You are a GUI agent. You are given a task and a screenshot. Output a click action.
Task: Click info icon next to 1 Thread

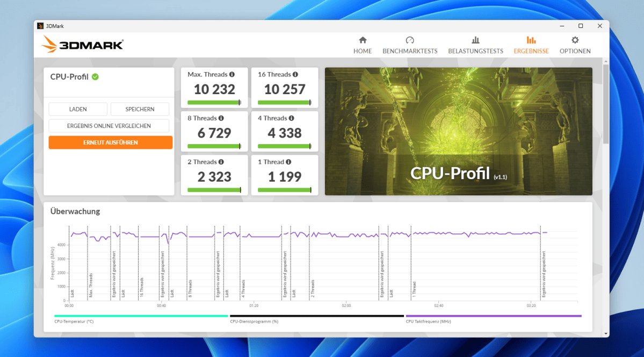pos(289,162)
